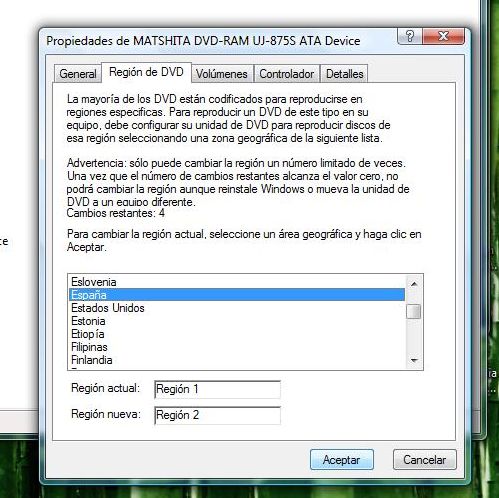
Task: Select the Región de DVD tab
Action: click(146, 72)
